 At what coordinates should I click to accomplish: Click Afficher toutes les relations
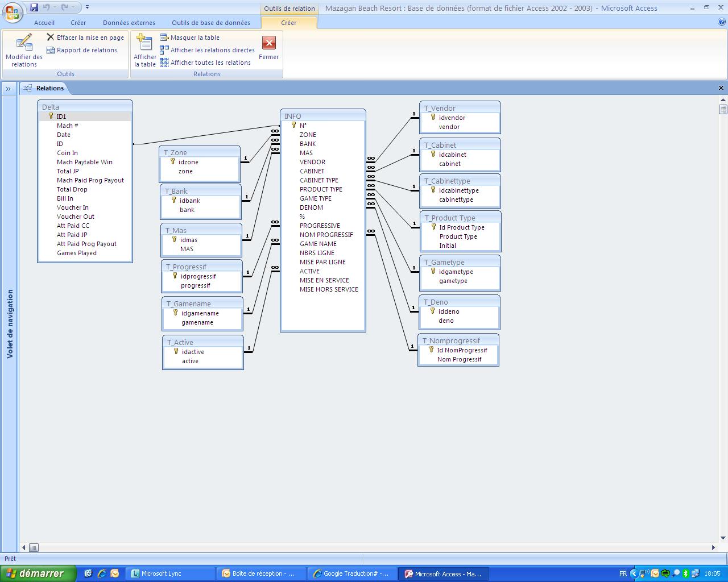205,63
